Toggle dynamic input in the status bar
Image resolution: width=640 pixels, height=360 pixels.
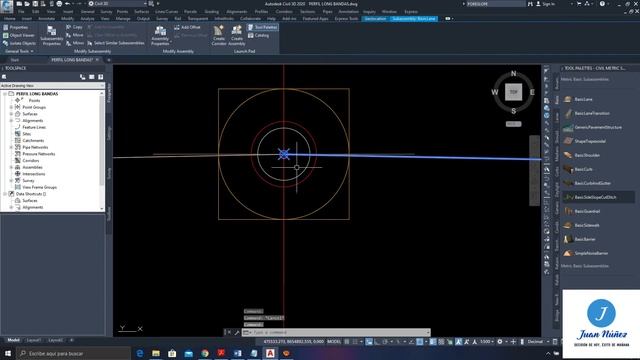[x=369, y=342]
